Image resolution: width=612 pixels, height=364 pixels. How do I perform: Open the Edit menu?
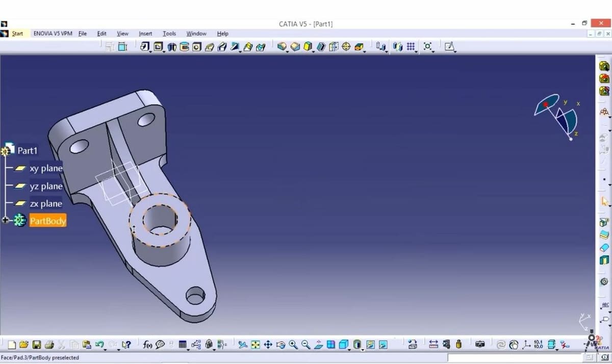pos(102,34)
